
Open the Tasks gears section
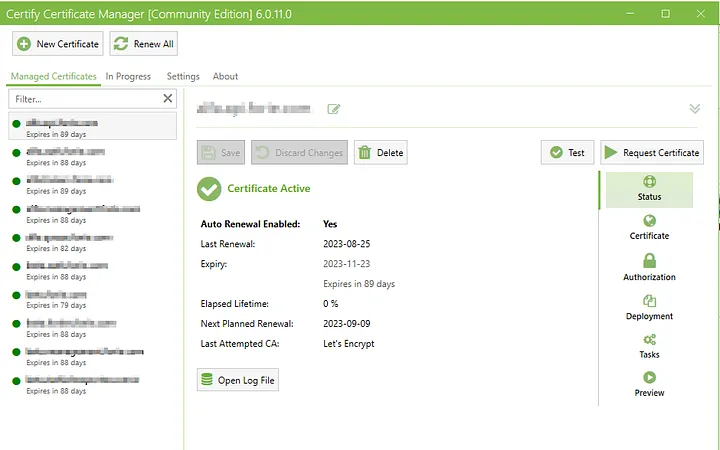coord(649,346)
